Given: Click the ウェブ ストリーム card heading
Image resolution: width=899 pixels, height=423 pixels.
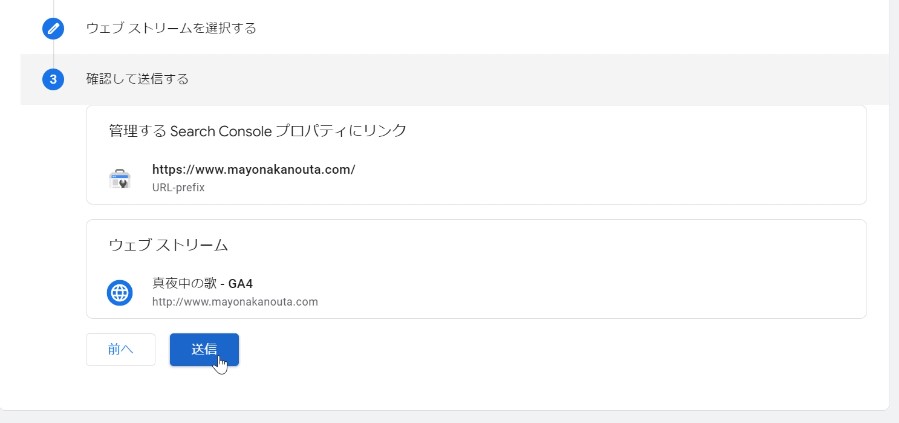Looking at the screenshot, I should 169,245.
